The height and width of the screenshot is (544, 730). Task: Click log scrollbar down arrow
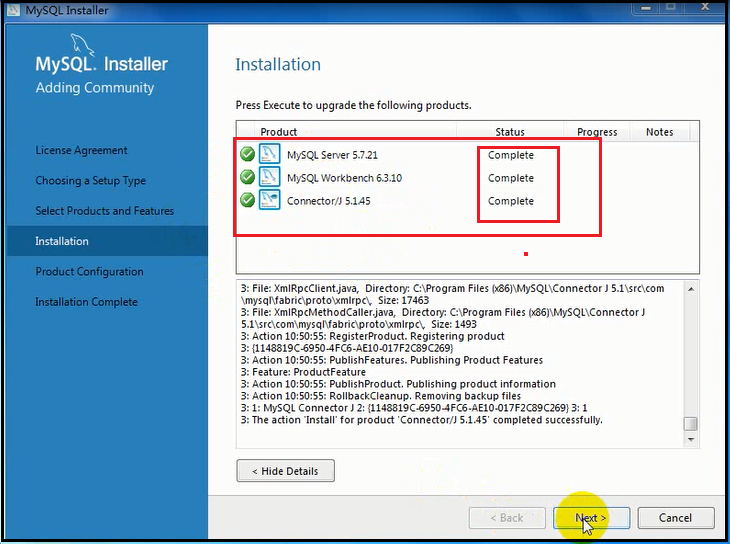coord(691,439)
